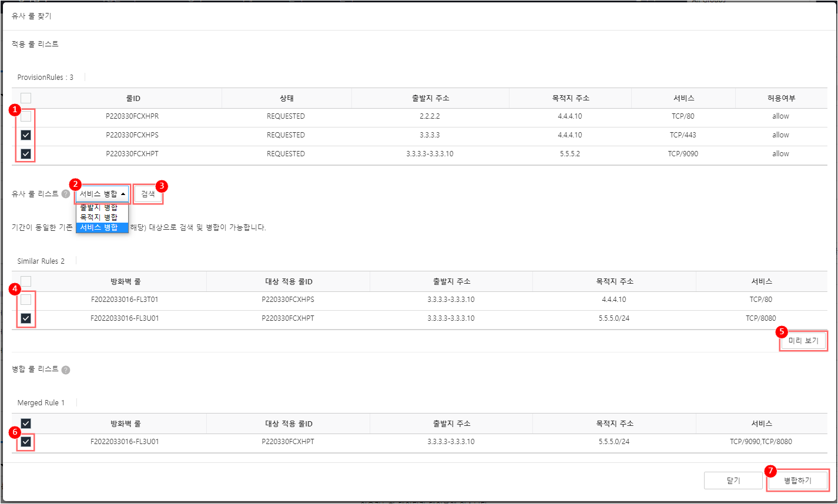Click the 유사 룰 찾기 dialog title
The height and width of the screenshot is (504, 838).
point(32,16)
